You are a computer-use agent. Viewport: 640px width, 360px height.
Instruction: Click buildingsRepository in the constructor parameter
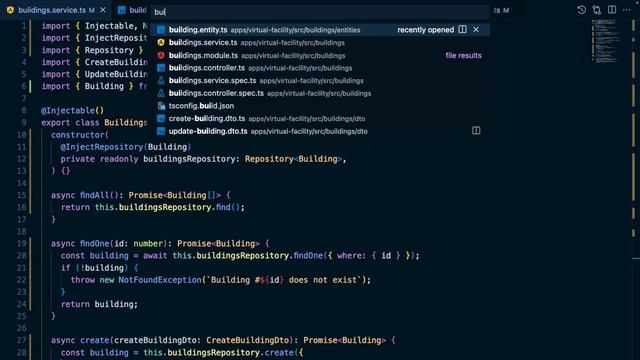[x=189, y=159]
